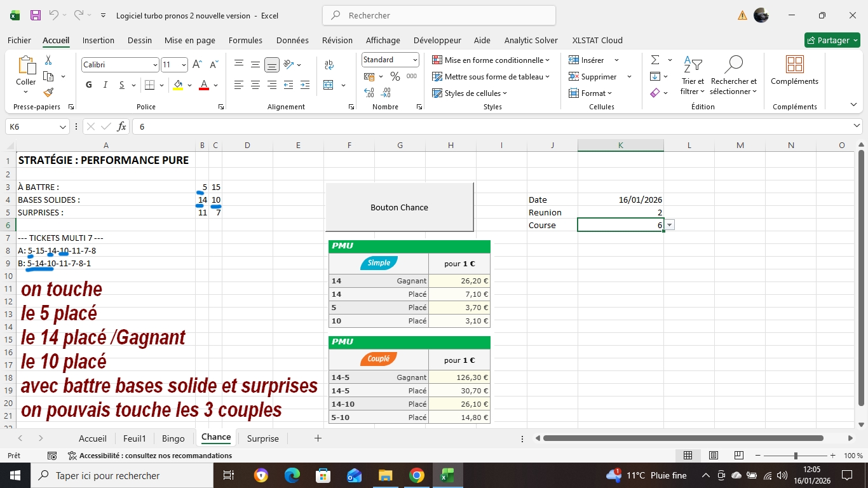Click the insert function fx icon
Viewport: 868px width, 488px height.
[121, 126]
